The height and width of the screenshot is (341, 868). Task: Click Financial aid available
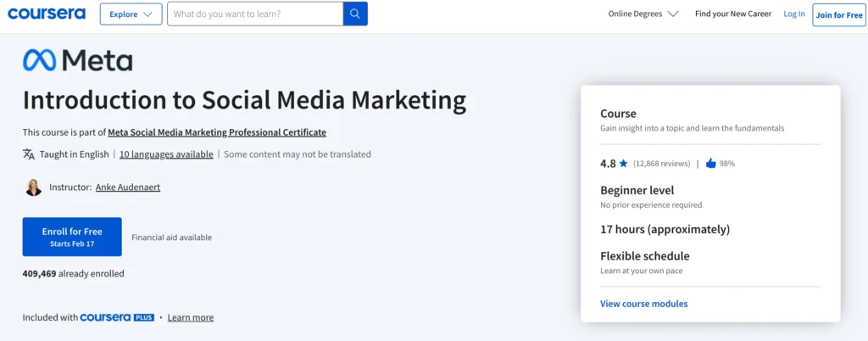click(171, 238)
